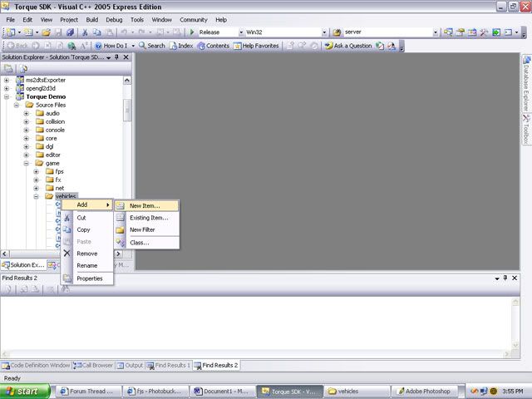Toggle auto-hide pin on Find Results panel
The image size is (532, 399).
click(505, 278)
